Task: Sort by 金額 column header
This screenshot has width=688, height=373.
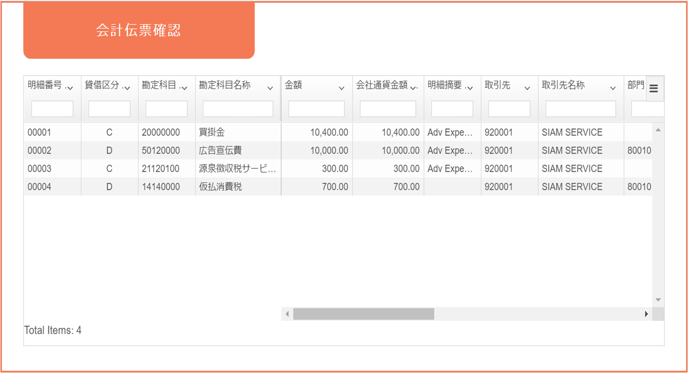Action: tap(293, 85)
